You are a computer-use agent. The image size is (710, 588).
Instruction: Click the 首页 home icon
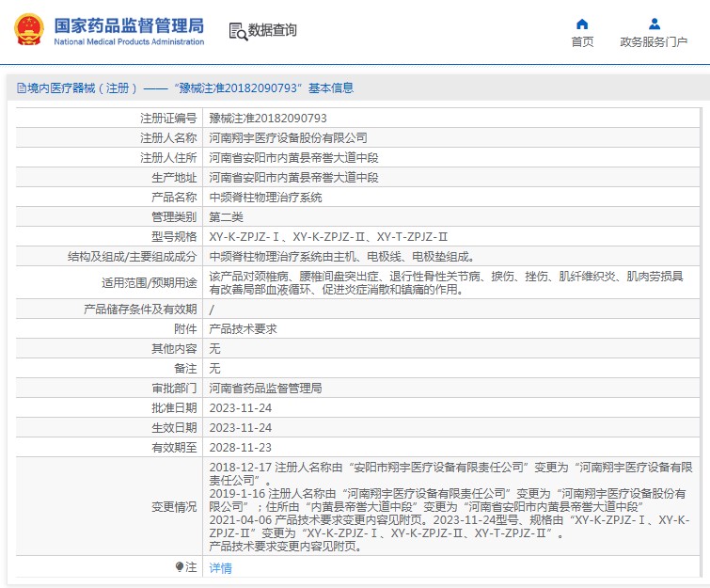(582, 24)
